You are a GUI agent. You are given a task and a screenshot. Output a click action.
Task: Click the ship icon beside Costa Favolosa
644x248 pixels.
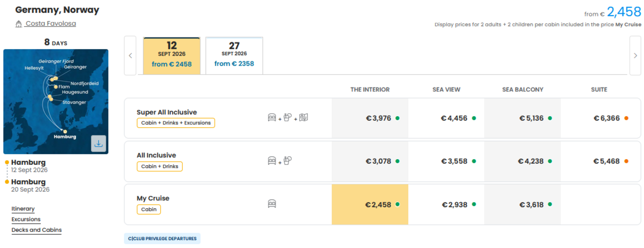(x=19, y=24)
